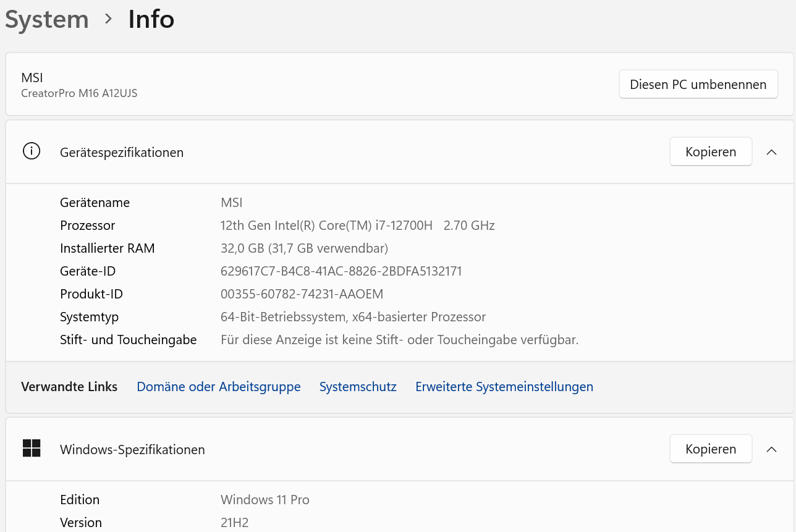Image resolution: width=796 pixels, height=532 pixels.
Task: Go back to System in the breadcrumb
Action: 47,19
